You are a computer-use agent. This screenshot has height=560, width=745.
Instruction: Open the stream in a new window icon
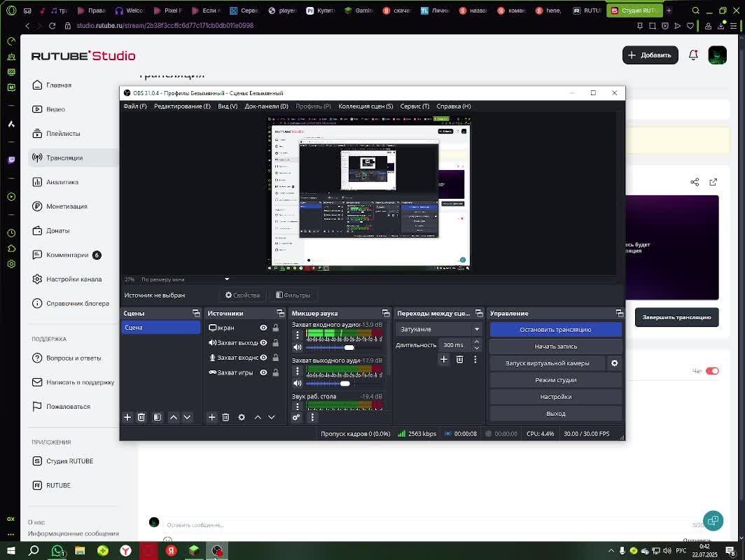[713, 182]
